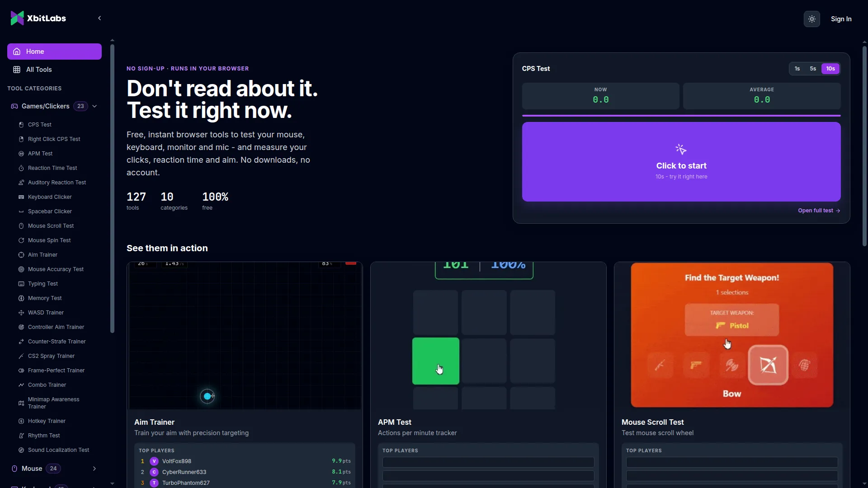Image resolution: width=868 pixels, height=488 pixels.
Task: Click the Frame-Perfect Trainer icon
Action: tap(21, 371)
